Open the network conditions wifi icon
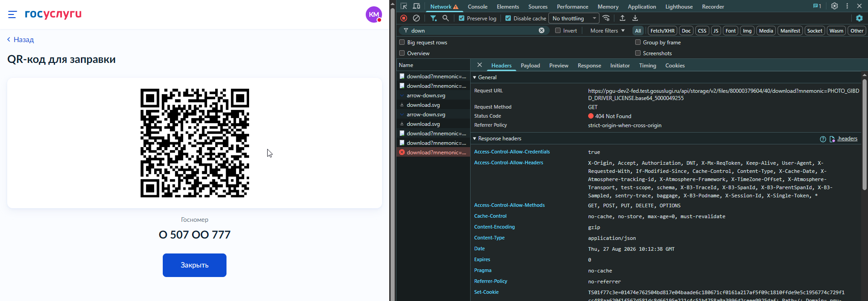Image resolution: width=868 pixels, height=301 pixels. click(606, 18)
